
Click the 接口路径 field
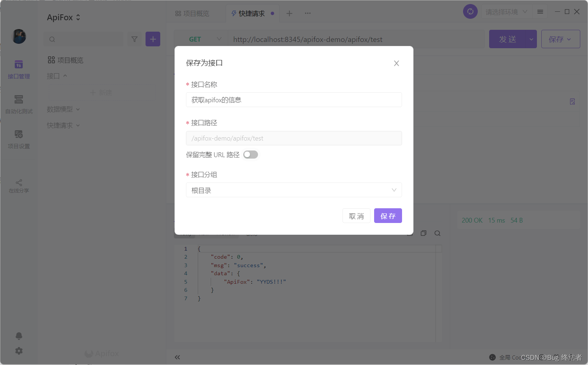pos(294,138)
